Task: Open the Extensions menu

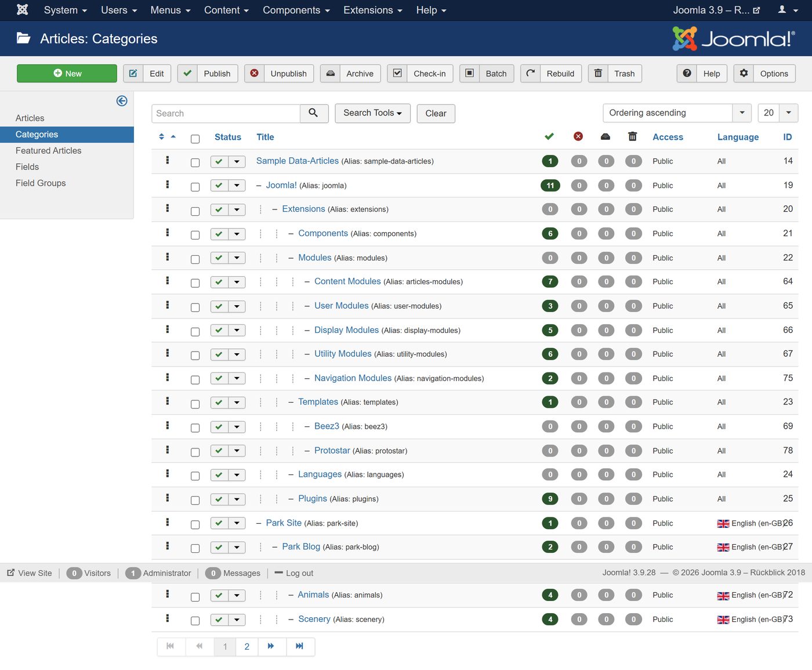Action: pyautogui.click(x=372, y=10)
